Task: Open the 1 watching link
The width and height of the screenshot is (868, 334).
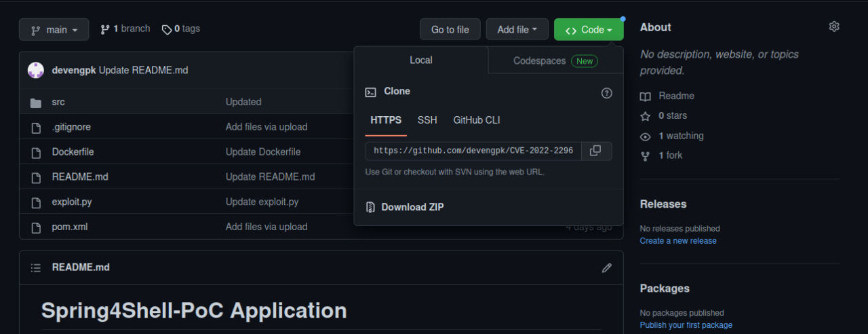Action: 681,136
